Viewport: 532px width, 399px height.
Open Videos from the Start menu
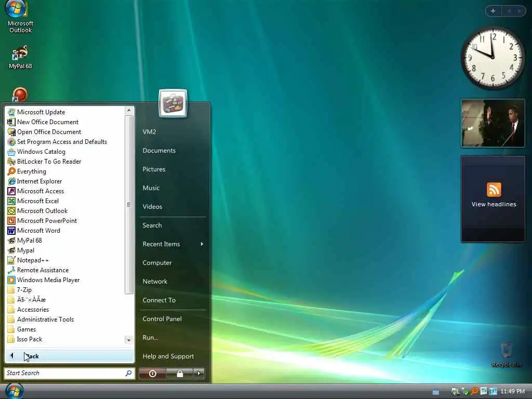pyautogui.click(x=152, y=206)
